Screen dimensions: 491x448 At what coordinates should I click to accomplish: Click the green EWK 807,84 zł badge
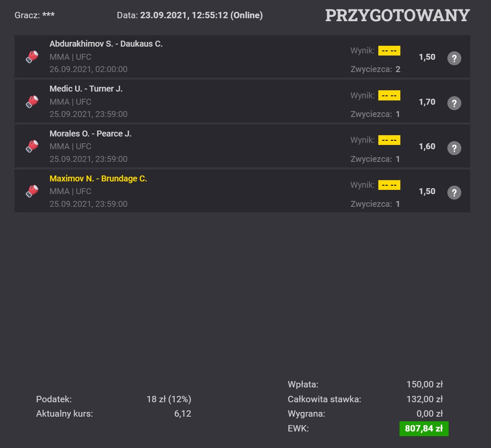tap(424, 429)
